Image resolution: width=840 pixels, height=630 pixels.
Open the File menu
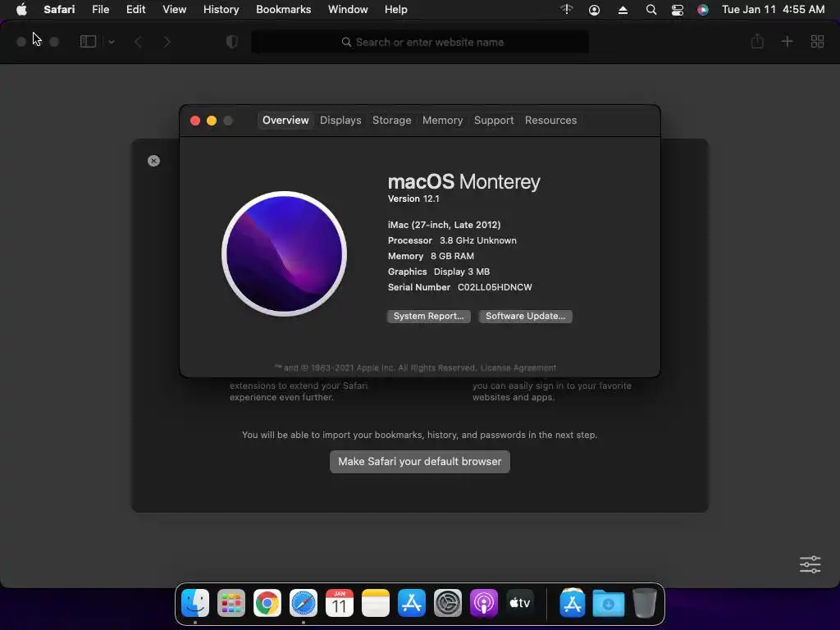click(x=101, y=10)
